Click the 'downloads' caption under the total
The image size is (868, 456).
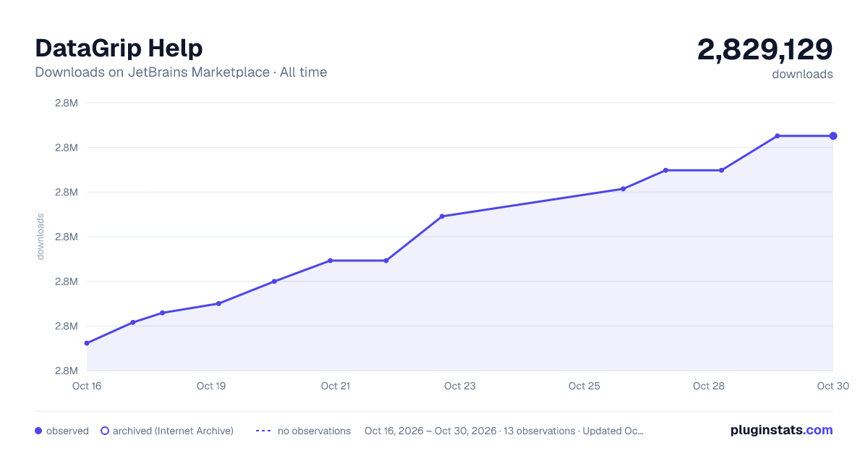pos(802,74)
